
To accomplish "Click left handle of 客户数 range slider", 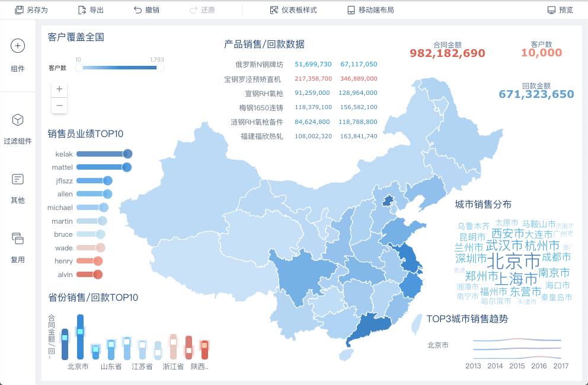I will point(79,68).
